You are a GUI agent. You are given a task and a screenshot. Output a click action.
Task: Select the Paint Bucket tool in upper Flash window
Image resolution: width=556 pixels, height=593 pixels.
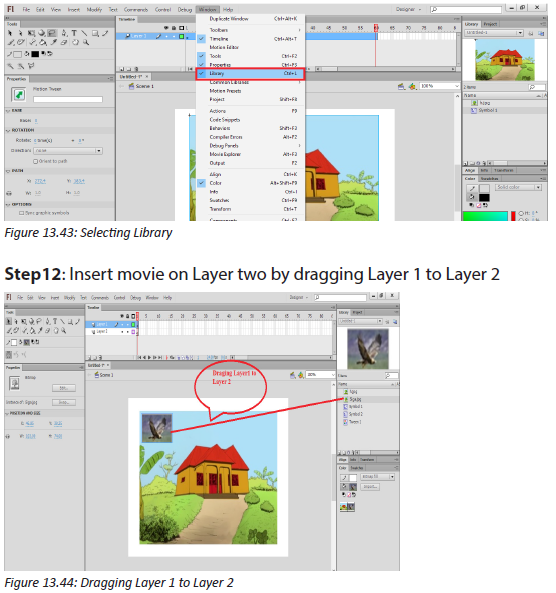[x=43, y=43]
